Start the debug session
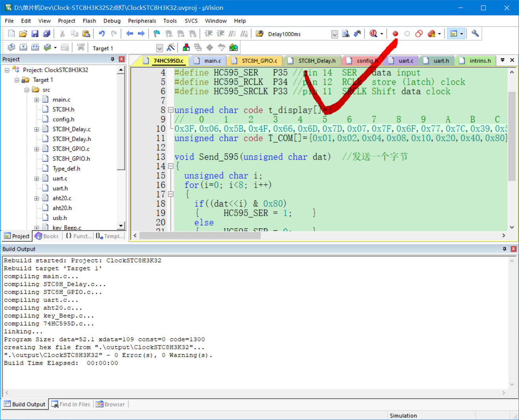The width and height of the screenshot is (519, 420). [x=373, y=34]
